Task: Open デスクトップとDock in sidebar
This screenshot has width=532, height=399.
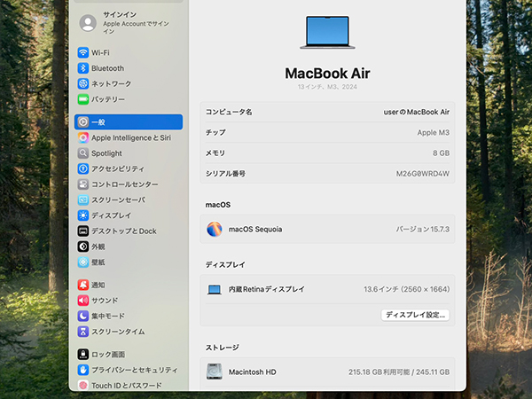Action: [123, 231]
